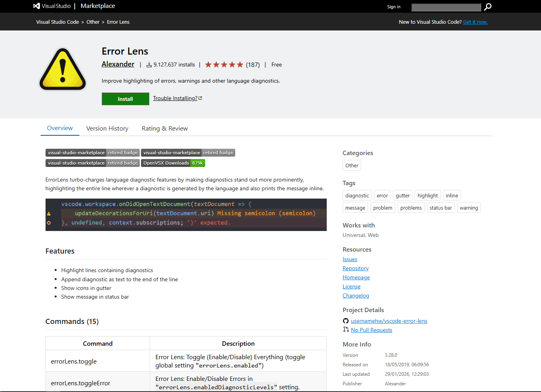Click the Last updated date value
Viewport: 541px width, 392px height.
click(x=407, y=374)
